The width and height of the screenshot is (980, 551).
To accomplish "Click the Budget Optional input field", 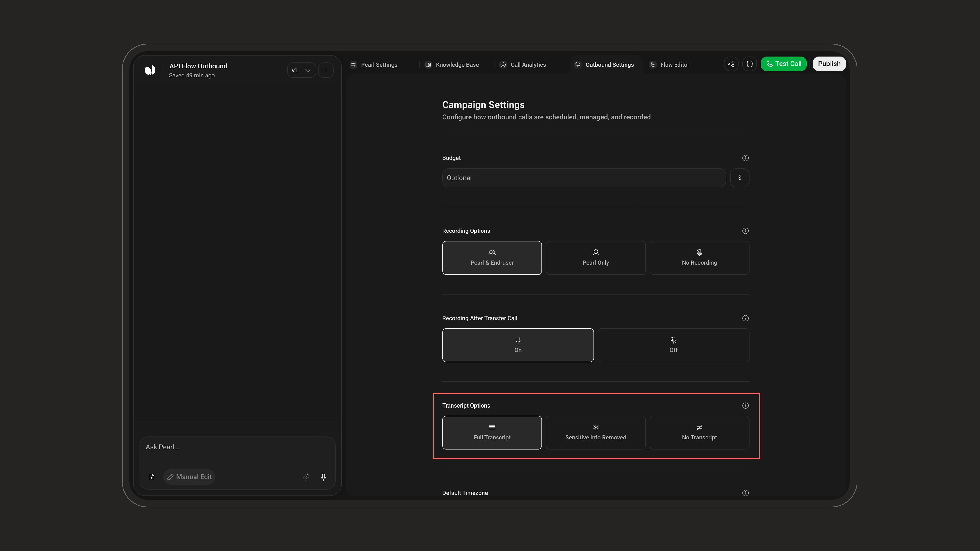I will (584, 178).
